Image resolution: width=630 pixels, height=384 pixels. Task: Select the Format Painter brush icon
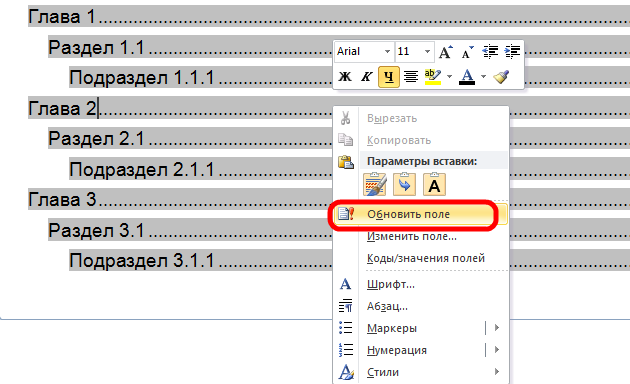click(501, 76)
